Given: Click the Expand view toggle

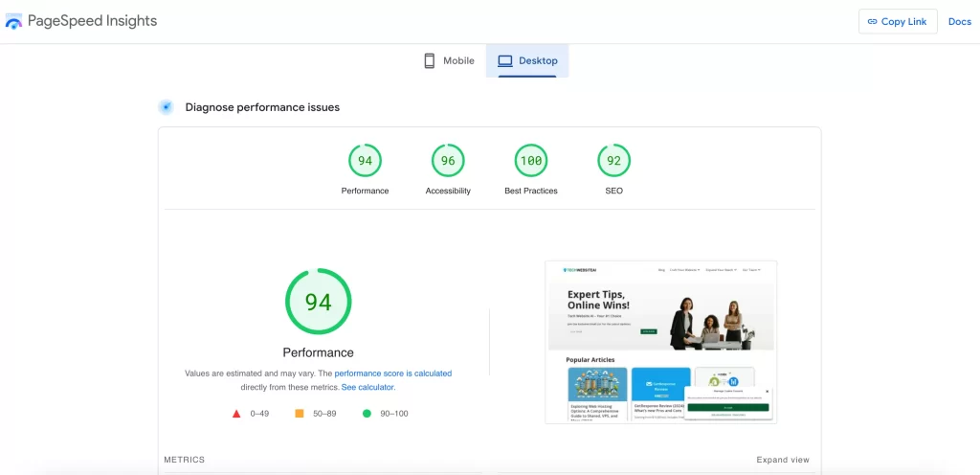Looking at the screenshot, I should click(783, 460).
